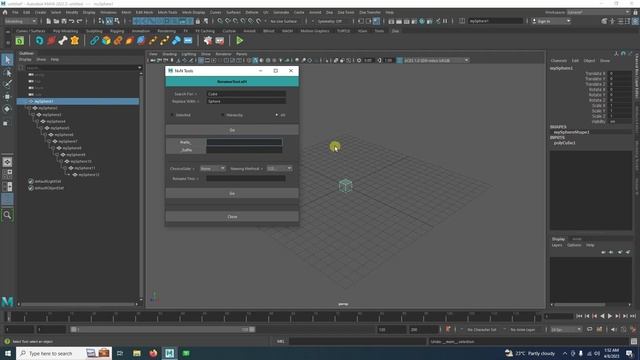Viewport: 640px width, 360px height.
Task: Click the green play triangle shelf icon
Action: 240,40
